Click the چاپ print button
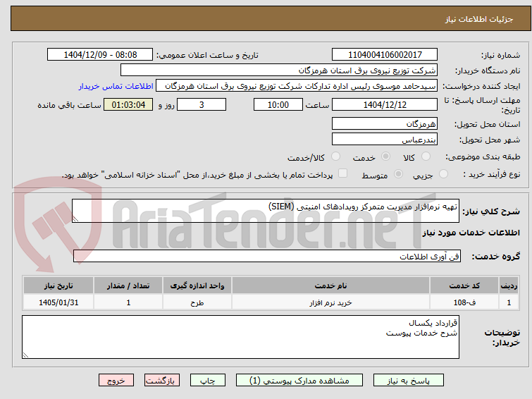The image size is (532, 399). (x=208, y=381)
